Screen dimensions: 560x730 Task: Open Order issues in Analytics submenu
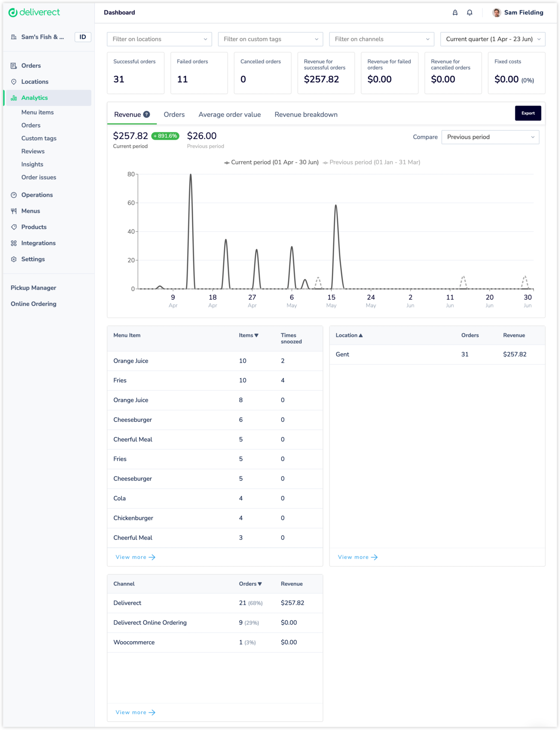pos(39,177)
